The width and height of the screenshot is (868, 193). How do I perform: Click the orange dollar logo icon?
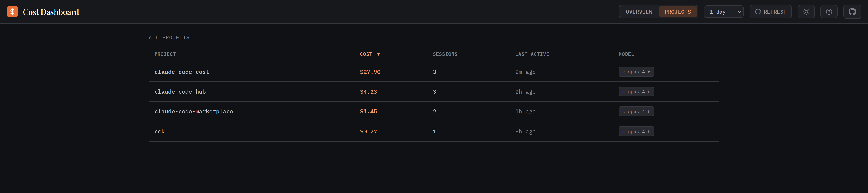(12, 12)
